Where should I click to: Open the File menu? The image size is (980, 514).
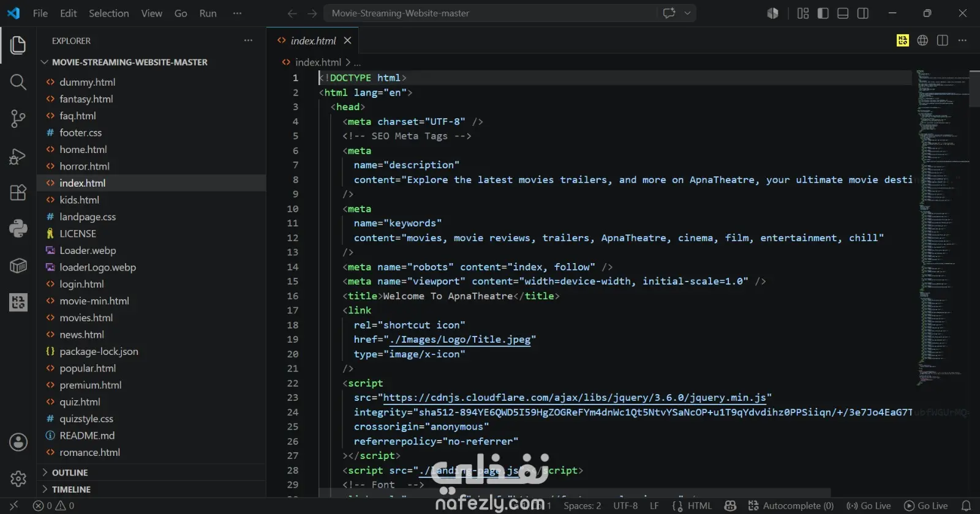pyautogui.click(x=40, y=13)
